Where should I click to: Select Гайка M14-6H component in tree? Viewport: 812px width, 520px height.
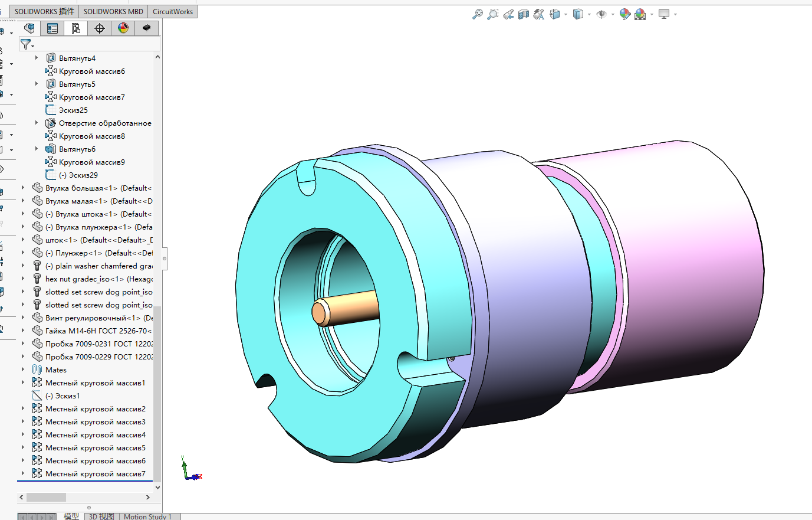tap(98, 331)
